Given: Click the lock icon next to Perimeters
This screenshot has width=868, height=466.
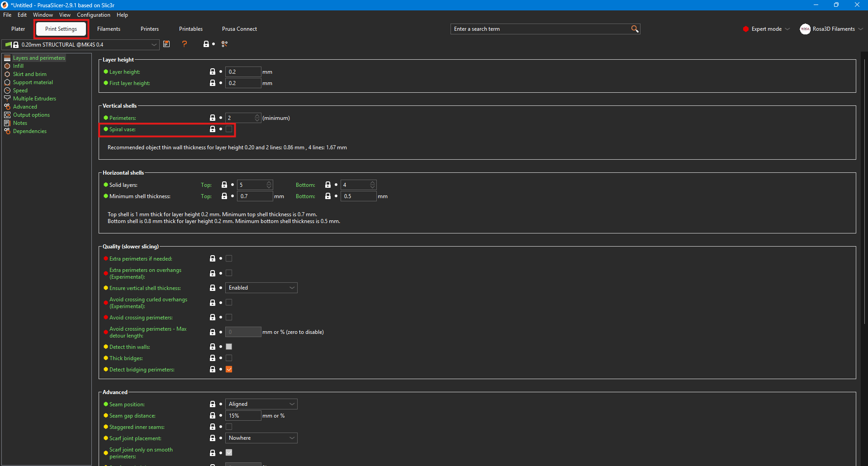Looking at the screenshot, I should [213, 118].
